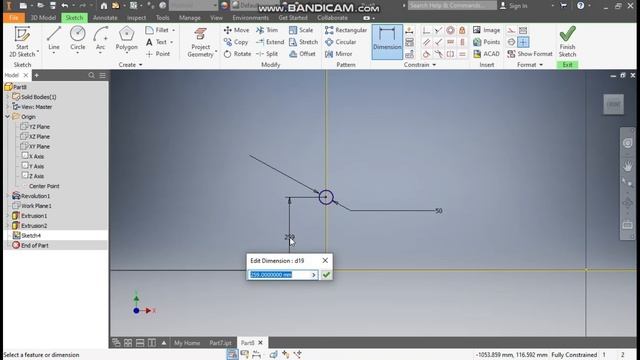
Task: Switch to View tab
Action: tap(216, 18)
